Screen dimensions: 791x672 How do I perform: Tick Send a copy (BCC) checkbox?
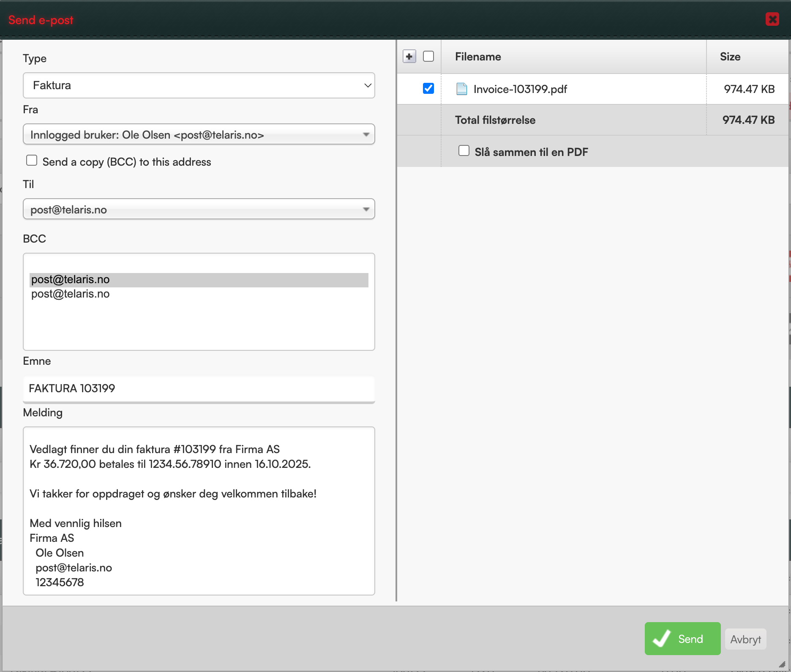[32, 161]
